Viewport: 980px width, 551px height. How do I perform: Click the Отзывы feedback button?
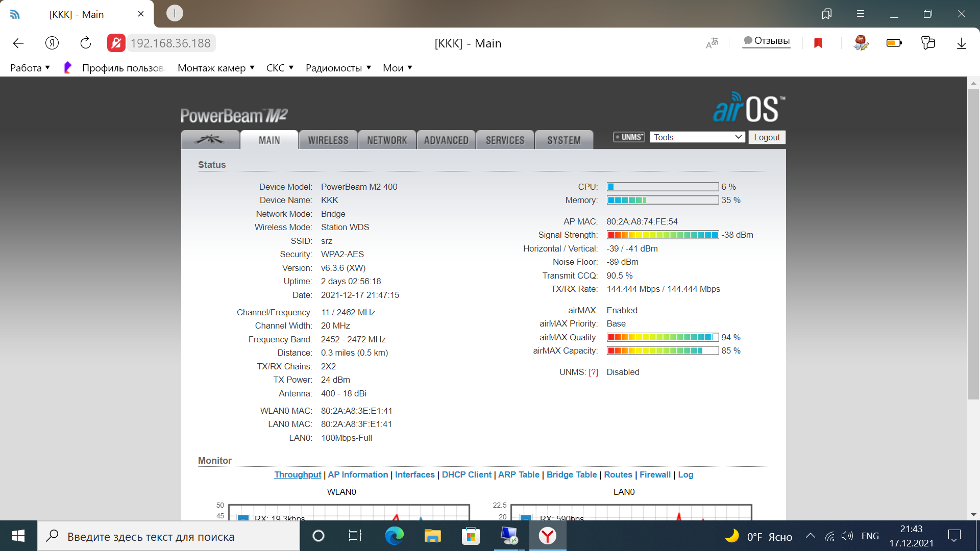click(x=766, y=41)
